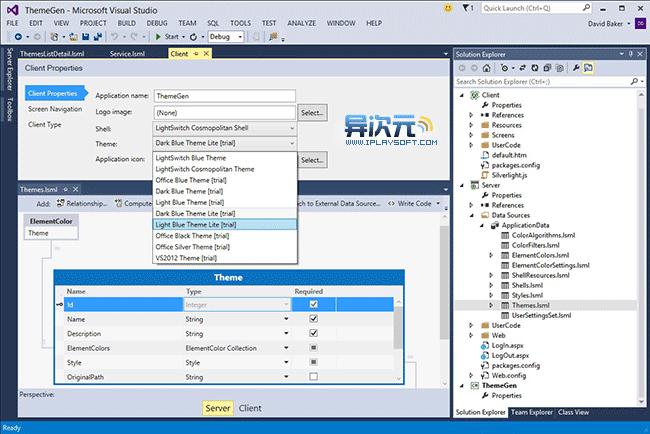Open the type dropdown for OriginalPath row
The height and width of the screenshot is (434, 650).
(286, 377)
